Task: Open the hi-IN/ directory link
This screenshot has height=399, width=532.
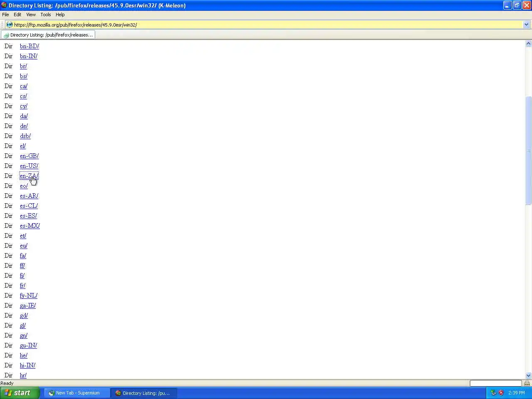Action: pos(27,365)
